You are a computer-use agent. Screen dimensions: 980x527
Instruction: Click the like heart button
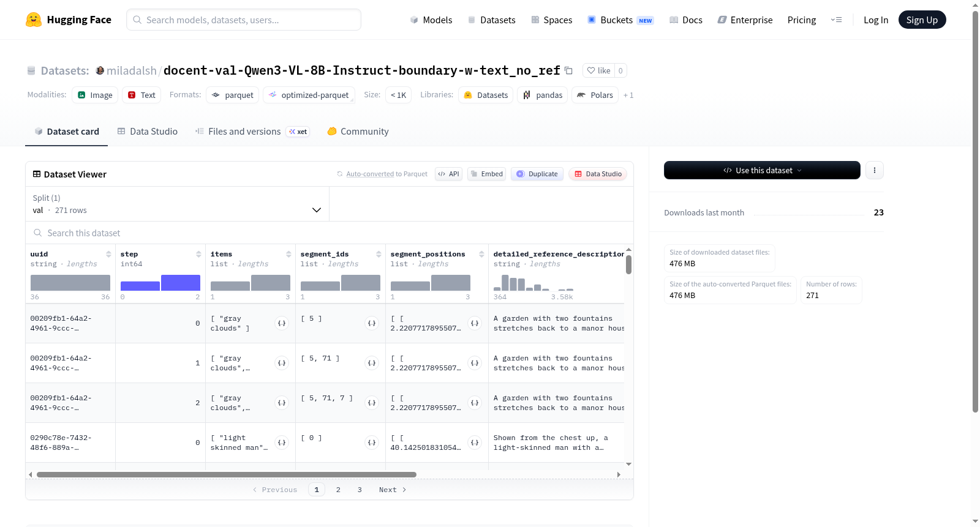point(598,70)
